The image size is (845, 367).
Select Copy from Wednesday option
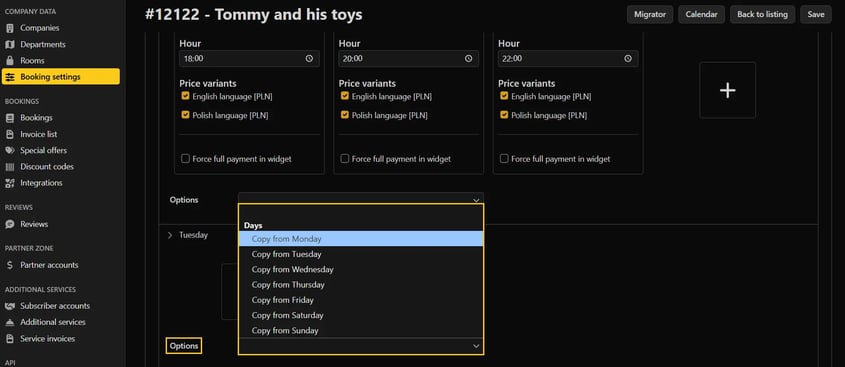click(361, 269)
